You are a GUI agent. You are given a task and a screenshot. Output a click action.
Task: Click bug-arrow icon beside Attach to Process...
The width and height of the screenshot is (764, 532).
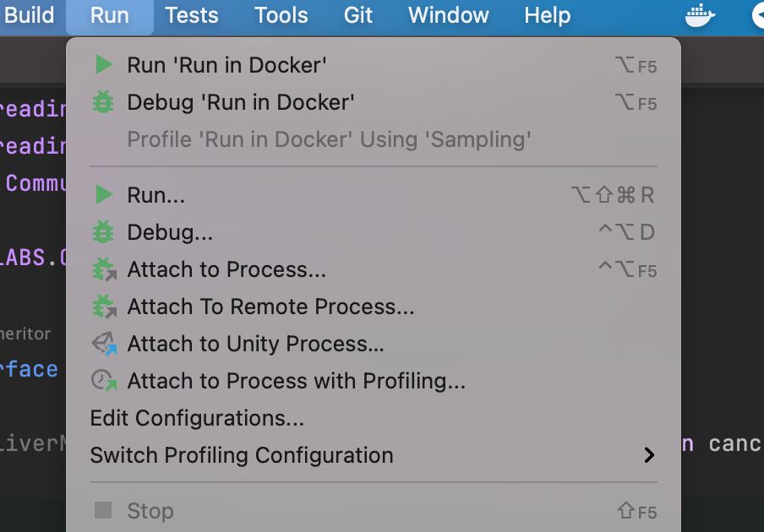tap(104, 269)
